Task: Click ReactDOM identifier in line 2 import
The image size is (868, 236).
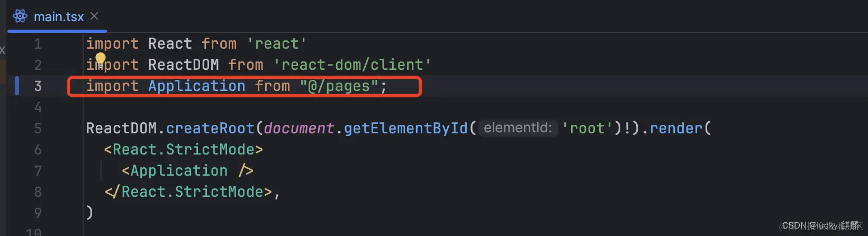Action: 183,65
